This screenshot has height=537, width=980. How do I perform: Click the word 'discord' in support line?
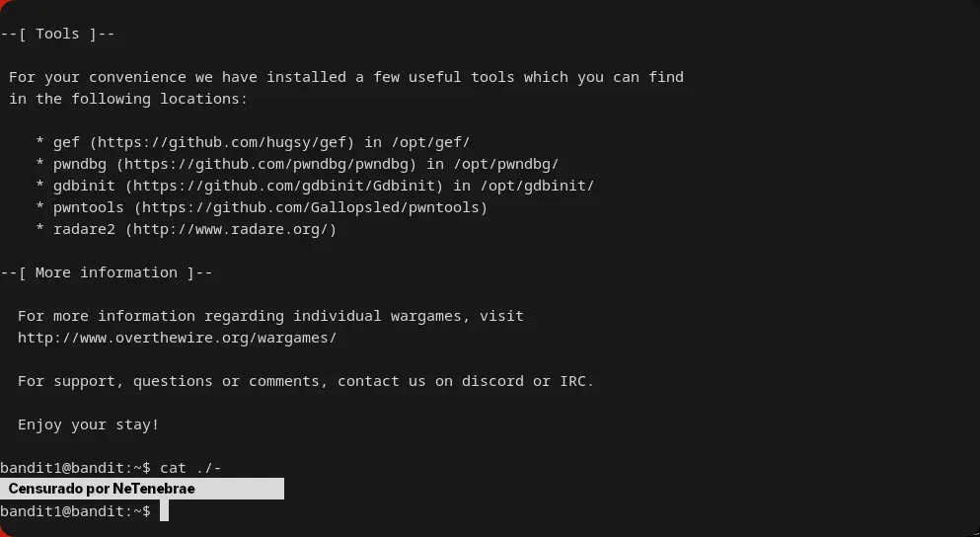(492, 381)
